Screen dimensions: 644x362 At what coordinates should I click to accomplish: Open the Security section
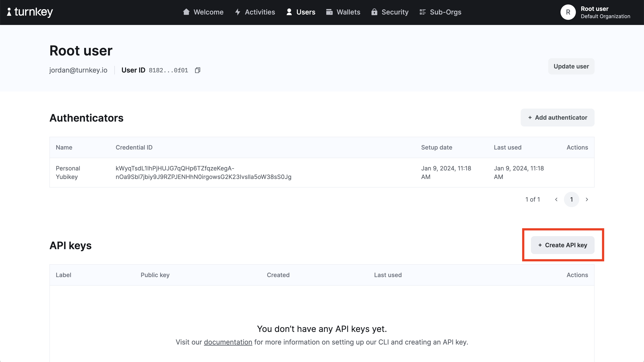point(395,12)
